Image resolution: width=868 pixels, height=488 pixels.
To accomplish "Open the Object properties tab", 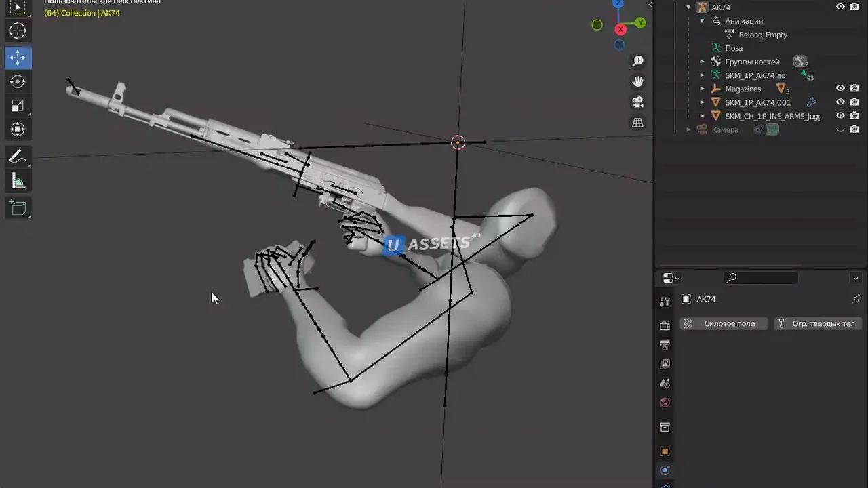I will pos(665,451).
